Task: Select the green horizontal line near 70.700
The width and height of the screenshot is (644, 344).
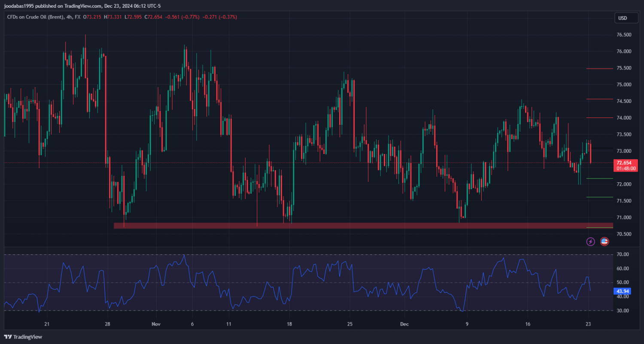Action: [x=599, y=227]
